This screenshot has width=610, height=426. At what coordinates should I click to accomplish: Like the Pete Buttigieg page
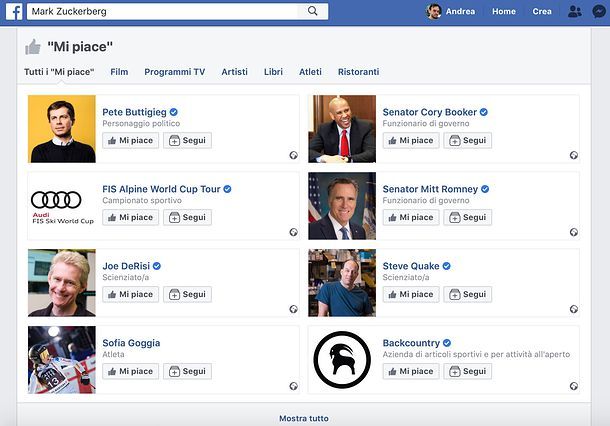click(131, 140)
